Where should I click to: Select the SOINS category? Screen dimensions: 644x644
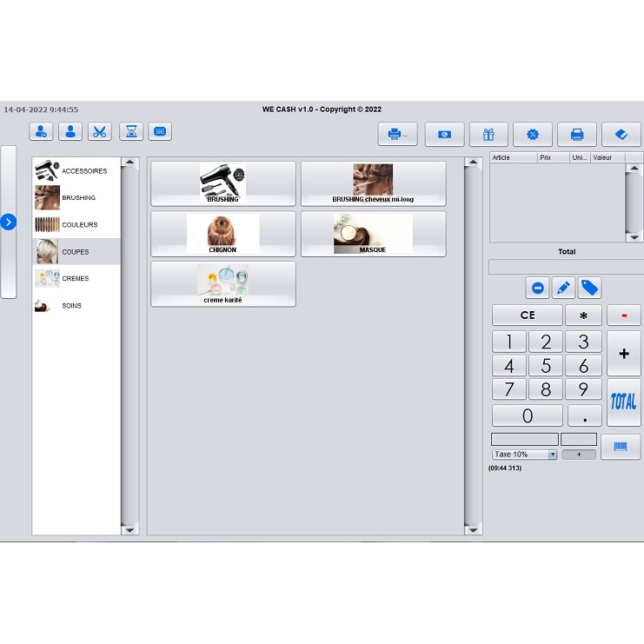point(76,306)
